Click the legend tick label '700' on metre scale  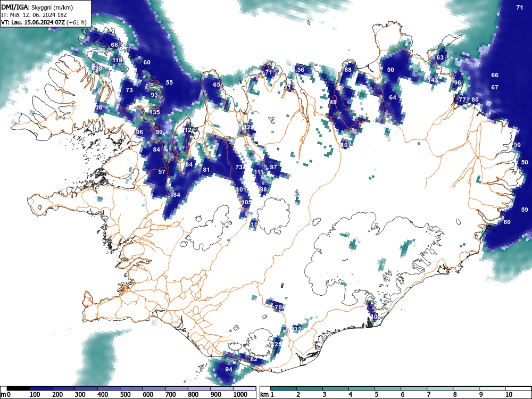(x=171, y=394)
